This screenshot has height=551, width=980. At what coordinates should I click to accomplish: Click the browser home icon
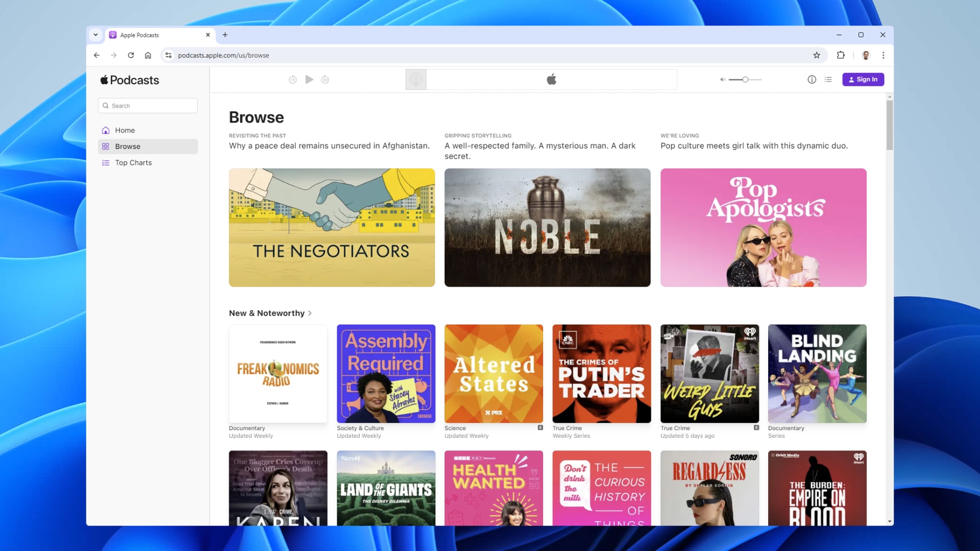pos(148,55)
